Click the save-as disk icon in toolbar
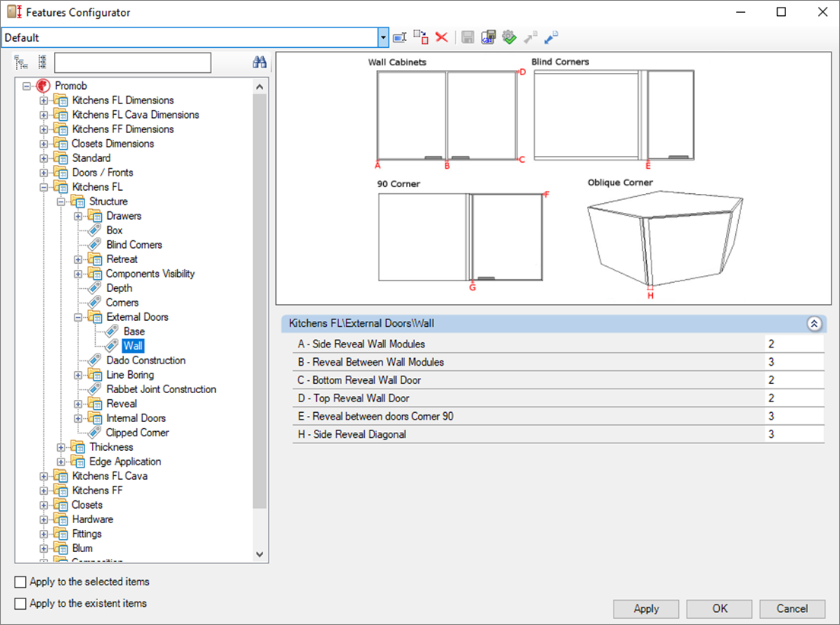The width and height of the screenshot is (840, 625). click(489, 37)
